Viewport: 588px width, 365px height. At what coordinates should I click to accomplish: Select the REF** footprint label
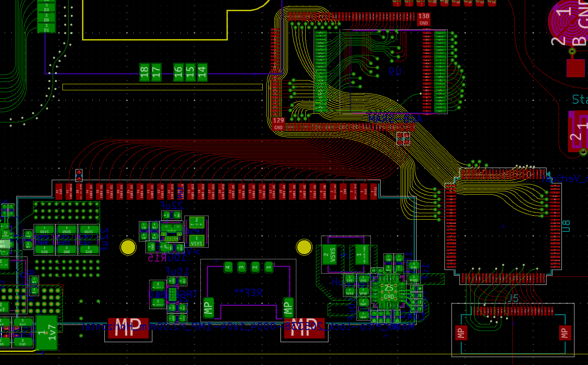[248, 292]
